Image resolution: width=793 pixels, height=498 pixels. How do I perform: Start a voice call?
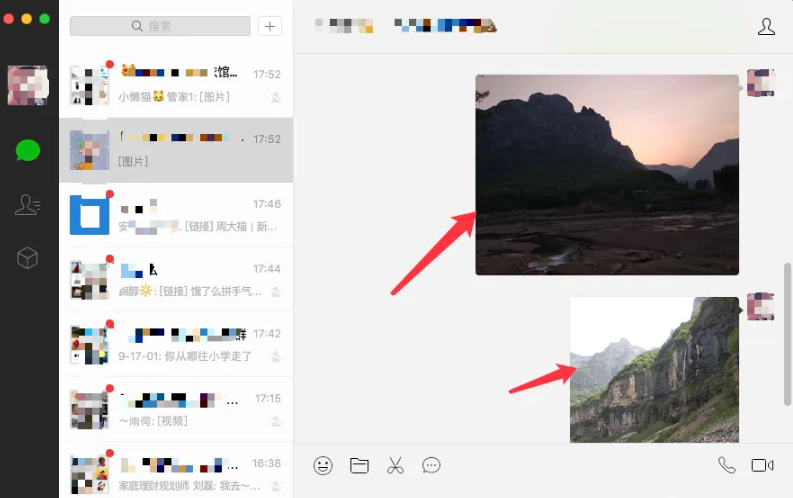[726, 465]
